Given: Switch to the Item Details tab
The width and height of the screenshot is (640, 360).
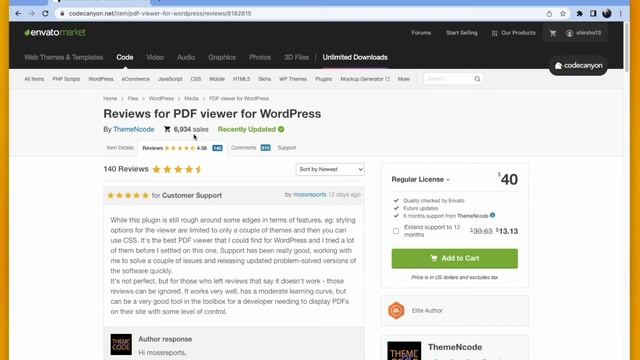Looking at the screenshot, I should point(120,148).
